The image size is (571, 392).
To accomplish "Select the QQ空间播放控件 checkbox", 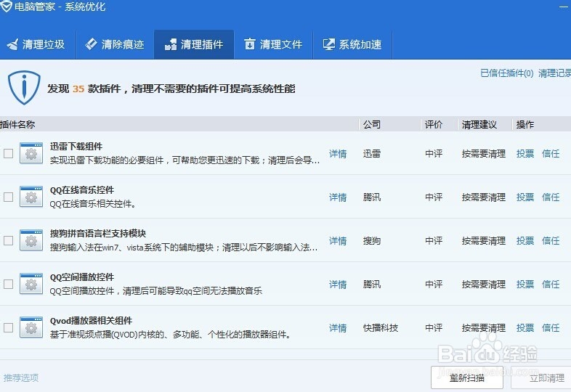I will point(9,284).
